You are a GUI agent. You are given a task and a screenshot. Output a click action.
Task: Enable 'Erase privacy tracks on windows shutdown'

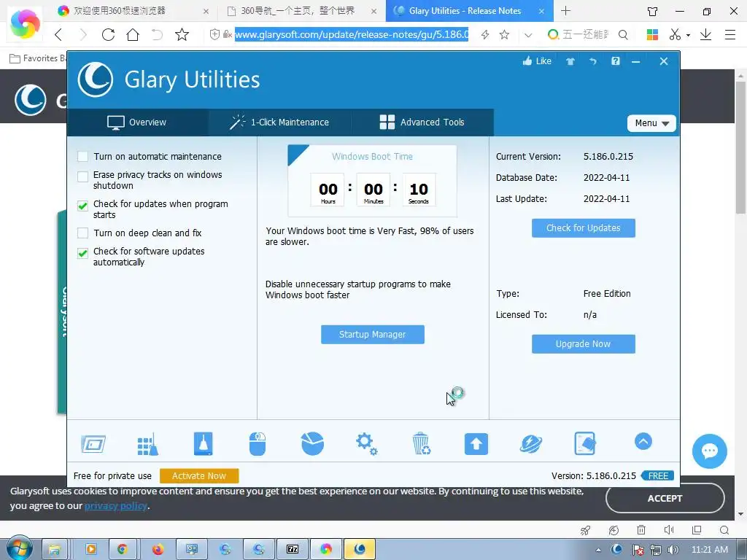tap(83, 176)
